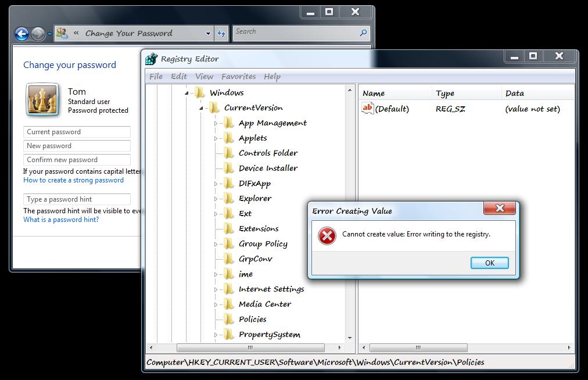The width and height of the screenshot is (588, 380).
Task: Expand the Group Policy key
Action: point(216,244)
